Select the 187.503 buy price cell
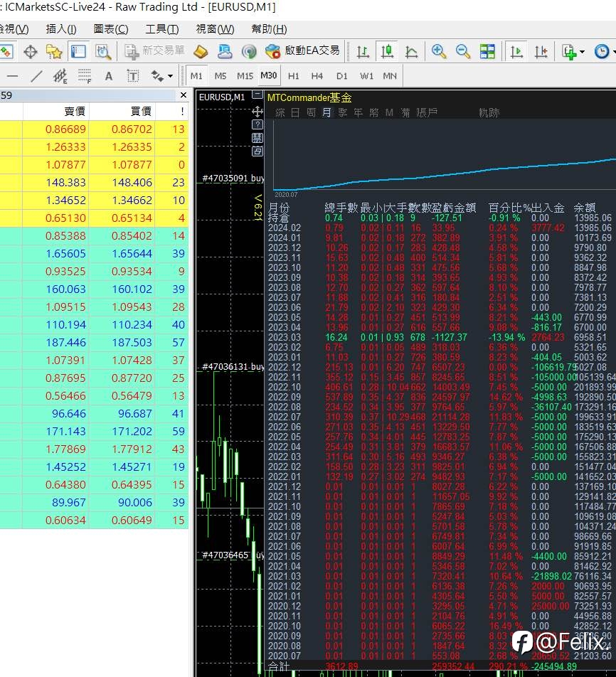616x677 pixels. pyautogui.click(x=122, y=342)
